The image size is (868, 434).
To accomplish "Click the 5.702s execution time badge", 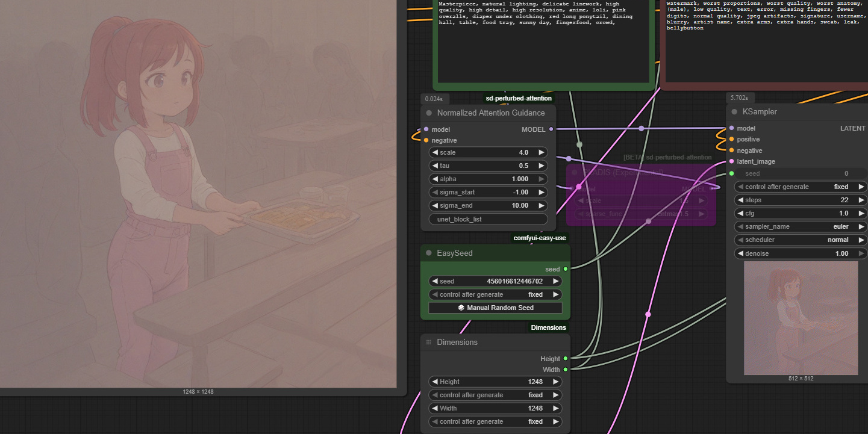I will click(739, 98).
